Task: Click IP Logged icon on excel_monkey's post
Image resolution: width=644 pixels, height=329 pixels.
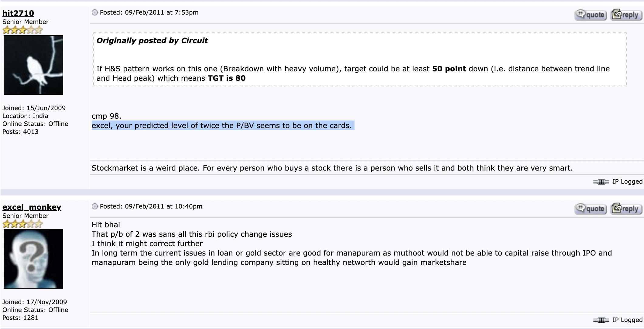Action: coord(601,320)
